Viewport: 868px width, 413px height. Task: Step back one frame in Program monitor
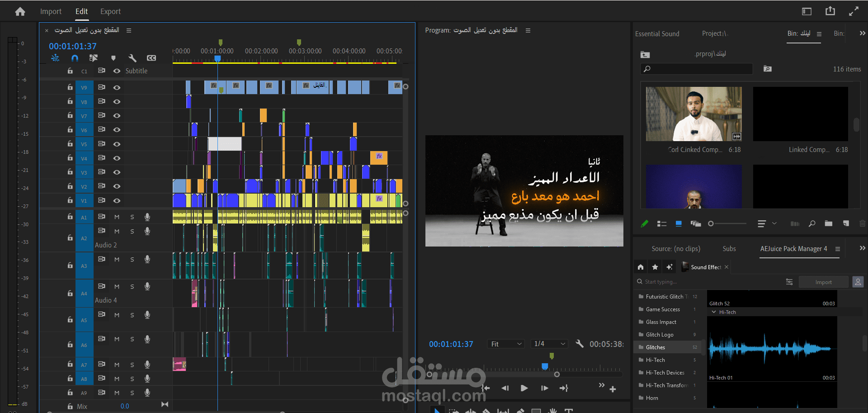[x=505, y=388]
